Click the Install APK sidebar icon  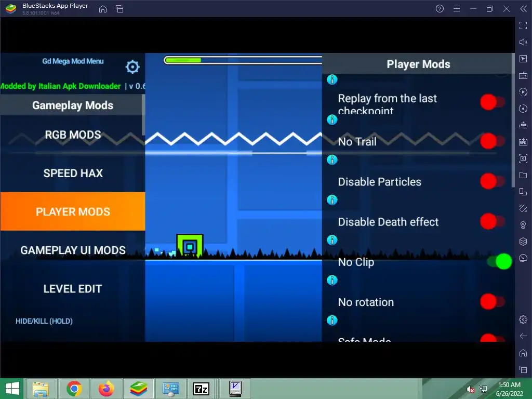523,142
